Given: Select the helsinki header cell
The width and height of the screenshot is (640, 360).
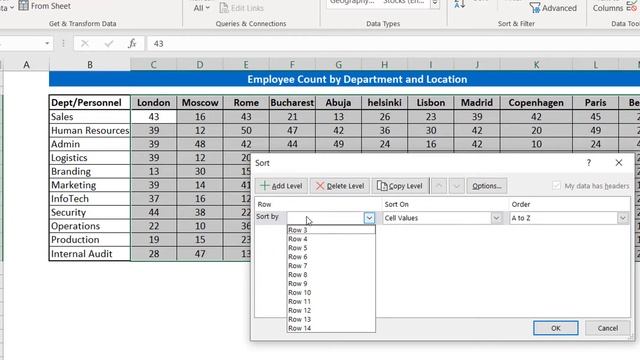Looking at the screenshot, I should 384,102.
